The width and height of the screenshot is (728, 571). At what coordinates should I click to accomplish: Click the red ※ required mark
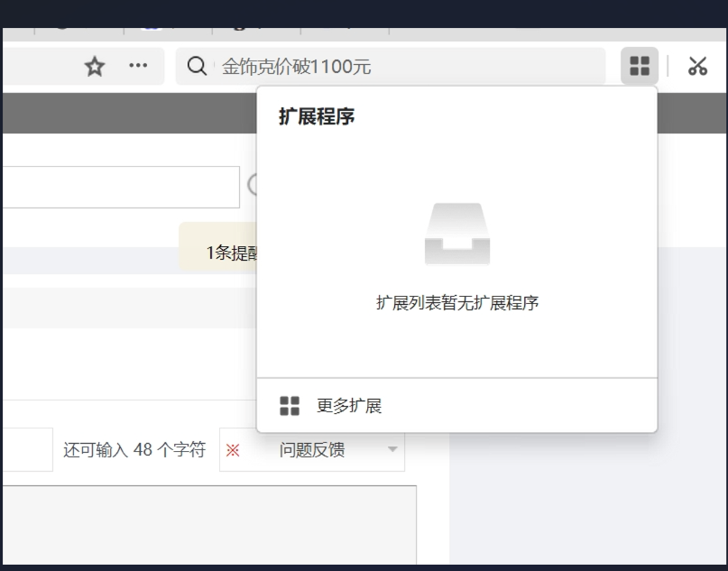(x=232, y=449)
